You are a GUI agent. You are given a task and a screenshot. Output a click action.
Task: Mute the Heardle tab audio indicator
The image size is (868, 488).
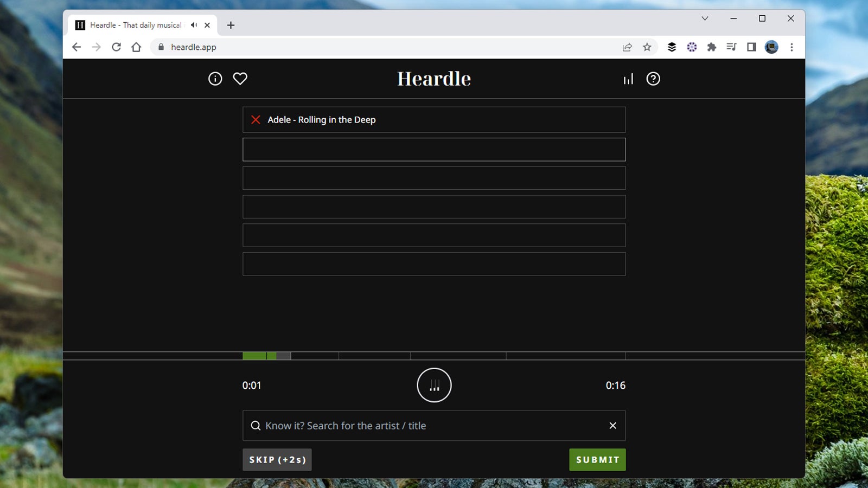(193, 25)
